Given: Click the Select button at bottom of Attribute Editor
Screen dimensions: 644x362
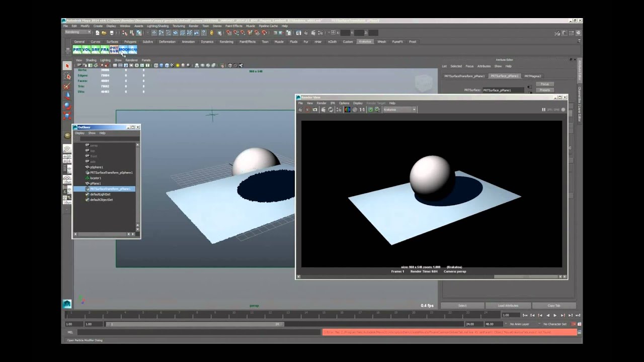Looking at the screenshot, I should tap(462, 306).
